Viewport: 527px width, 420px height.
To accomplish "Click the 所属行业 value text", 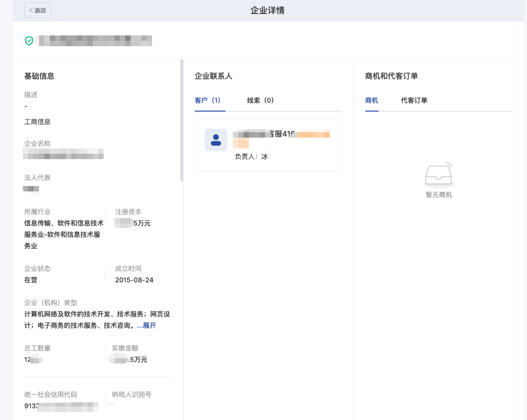I will pos(64,234).
